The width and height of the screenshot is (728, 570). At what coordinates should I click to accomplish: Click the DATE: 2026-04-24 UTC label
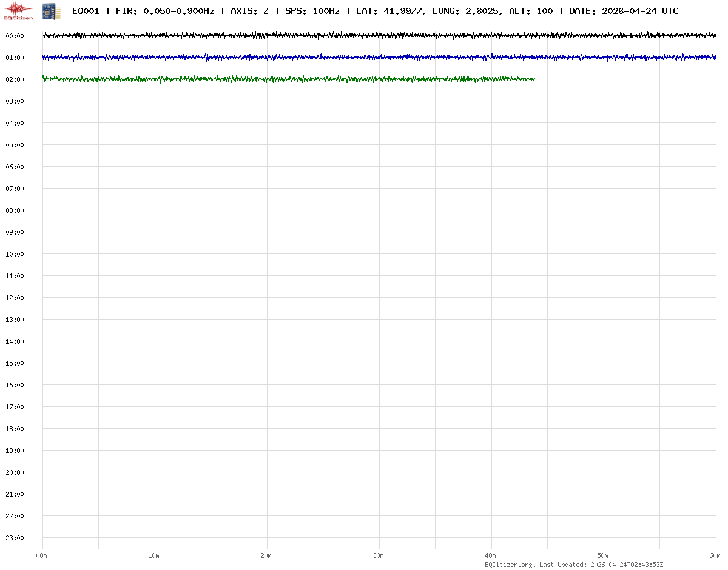pyautogui.click(x=624, y=11)
